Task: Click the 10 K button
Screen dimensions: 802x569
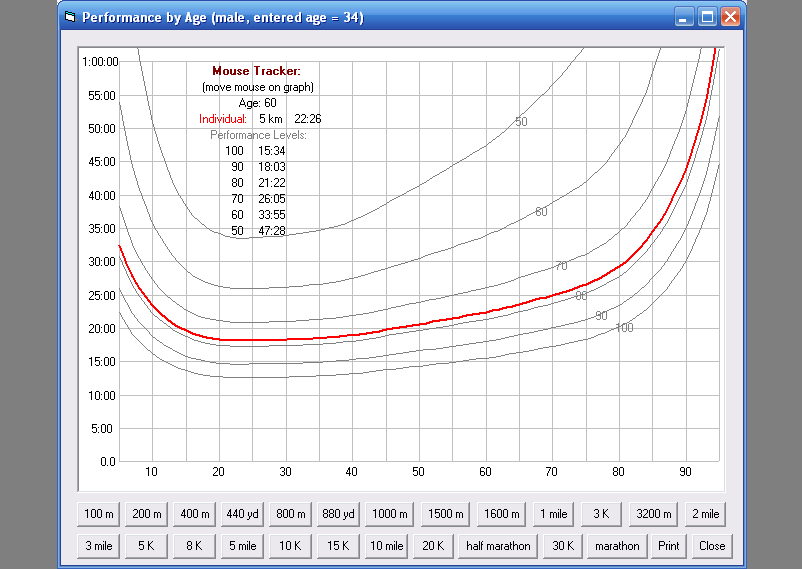Action: pyautogui.click(x=290, y=546)
